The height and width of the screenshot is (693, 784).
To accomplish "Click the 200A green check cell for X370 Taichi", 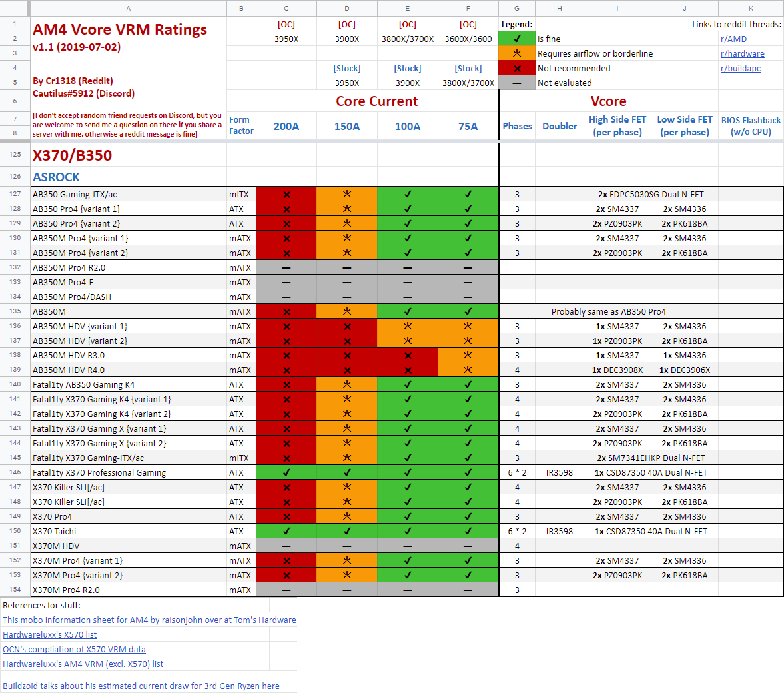I will point(286,531).
